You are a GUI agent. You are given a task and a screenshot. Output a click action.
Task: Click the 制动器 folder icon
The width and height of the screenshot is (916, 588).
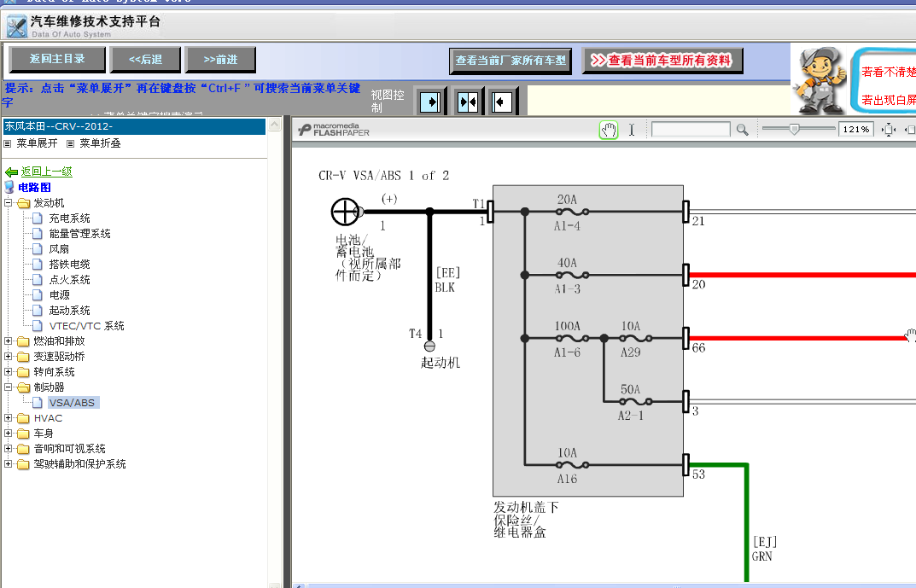(x=23, y=387)
